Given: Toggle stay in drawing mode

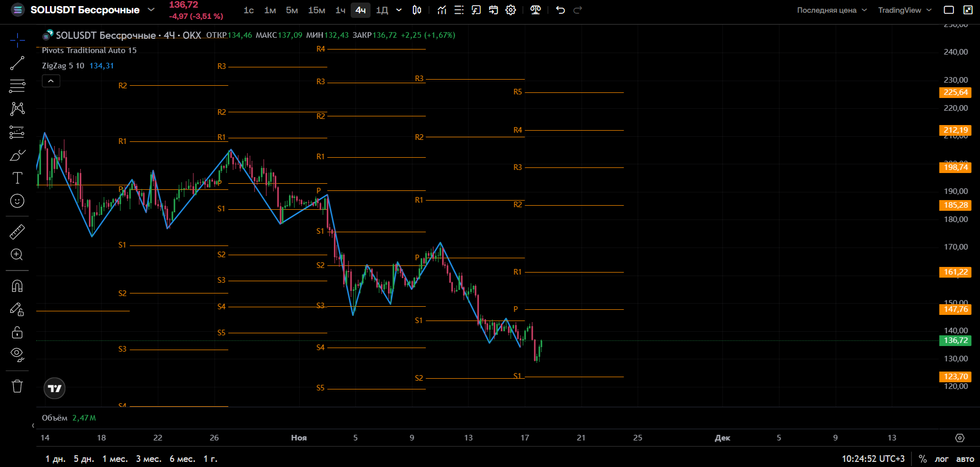Looking at the screenshot, I should 17,309.
